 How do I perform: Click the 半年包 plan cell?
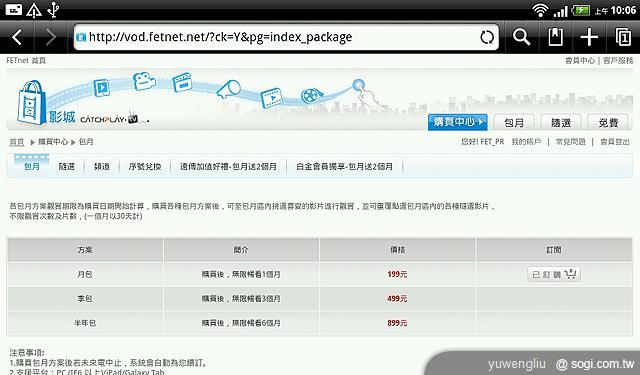pos(85,323)
